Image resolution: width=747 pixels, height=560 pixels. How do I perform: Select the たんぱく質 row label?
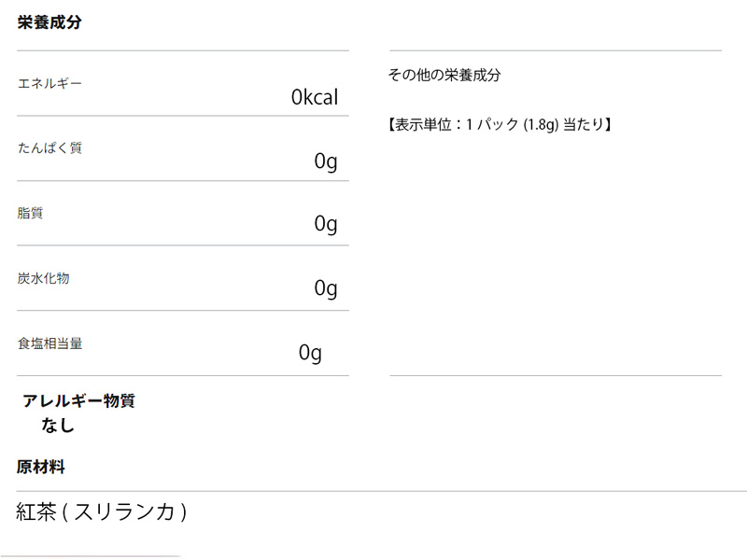(49, 148)
